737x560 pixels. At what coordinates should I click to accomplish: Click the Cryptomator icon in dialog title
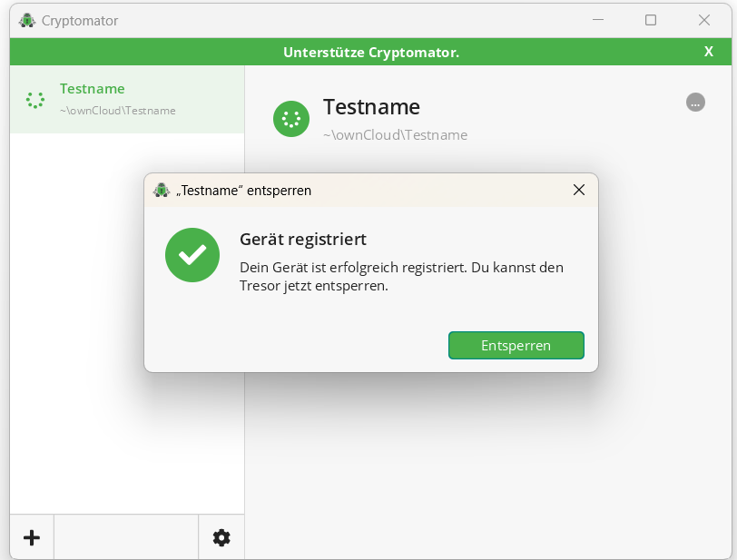[162, 190]
